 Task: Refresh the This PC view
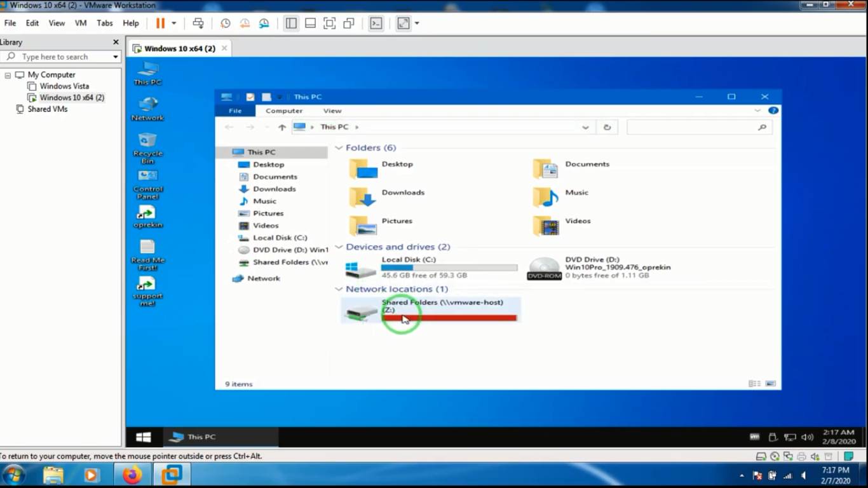(x=607, y=127)
